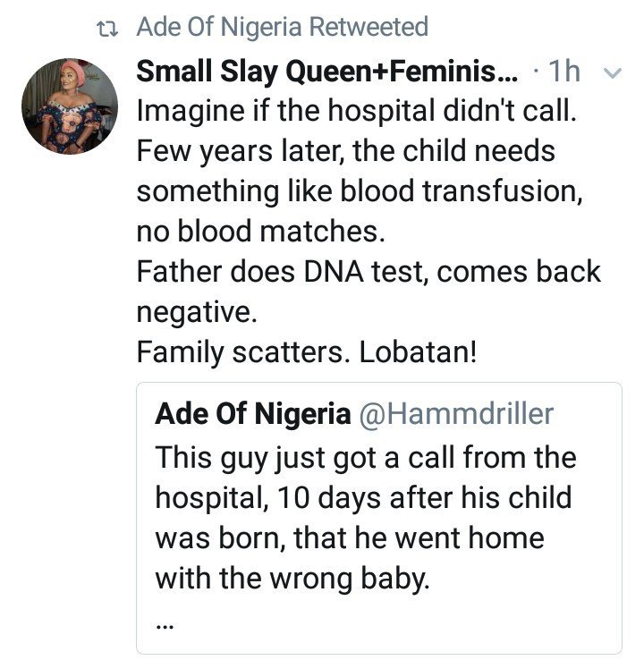Screen dimensions: 644x660
Task: Open the quoted line "This guy just got a call"
Action: click(365, 458)
